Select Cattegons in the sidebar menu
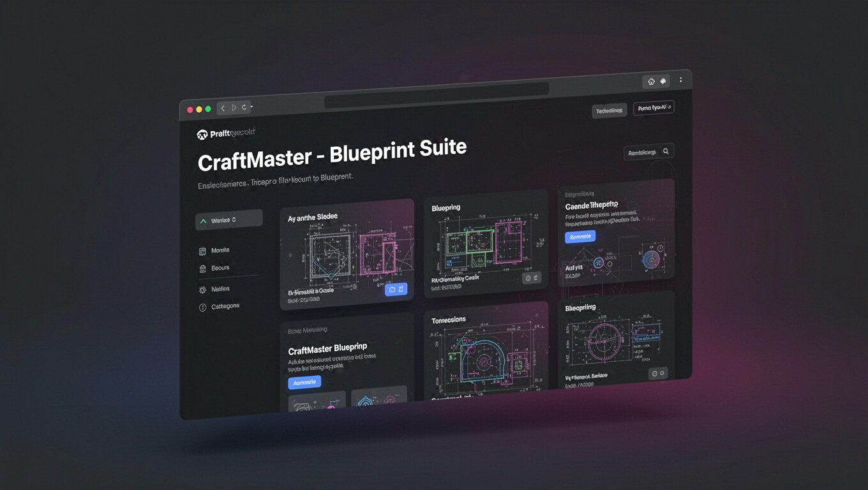Image resolution: width=868 pixels, height=490 pixels. coord(225,306)
